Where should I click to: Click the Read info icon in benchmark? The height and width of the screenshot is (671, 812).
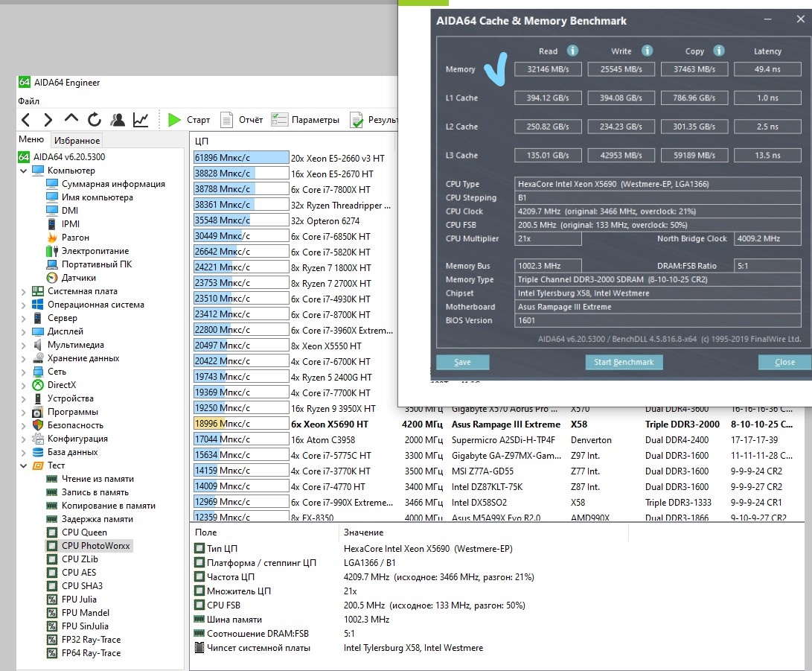pos(572,50)
